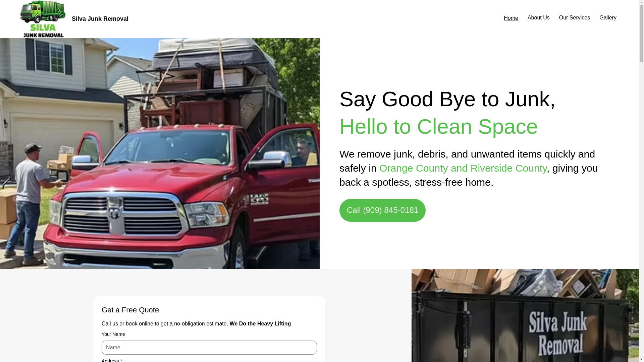Viewport: 644px width, 362px height.
Task: Focus the Your Name input field
Action: (x=209, y=348)
